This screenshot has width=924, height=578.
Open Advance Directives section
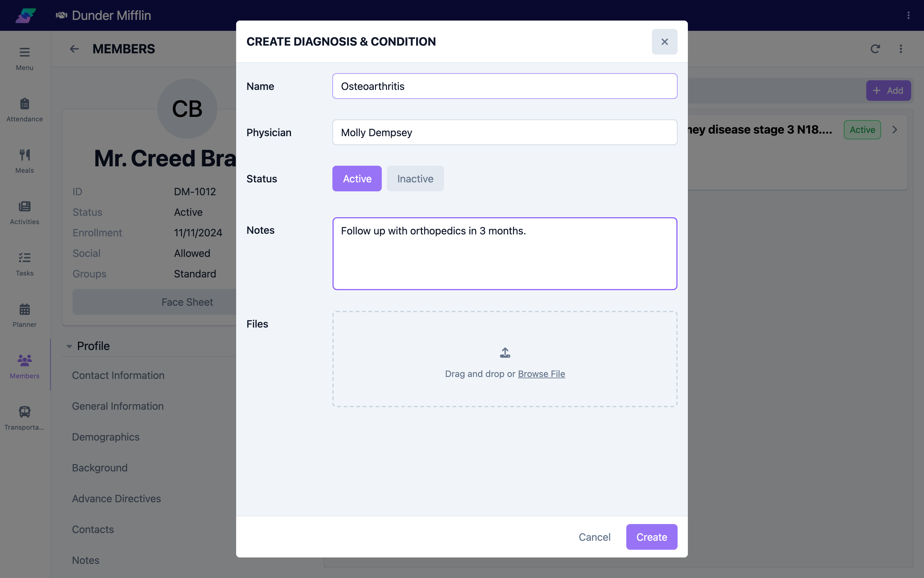[116, 498]
